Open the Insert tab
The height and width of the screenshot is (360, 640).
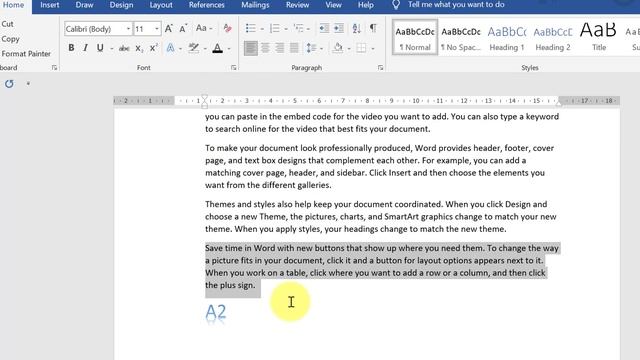(50, 5)
